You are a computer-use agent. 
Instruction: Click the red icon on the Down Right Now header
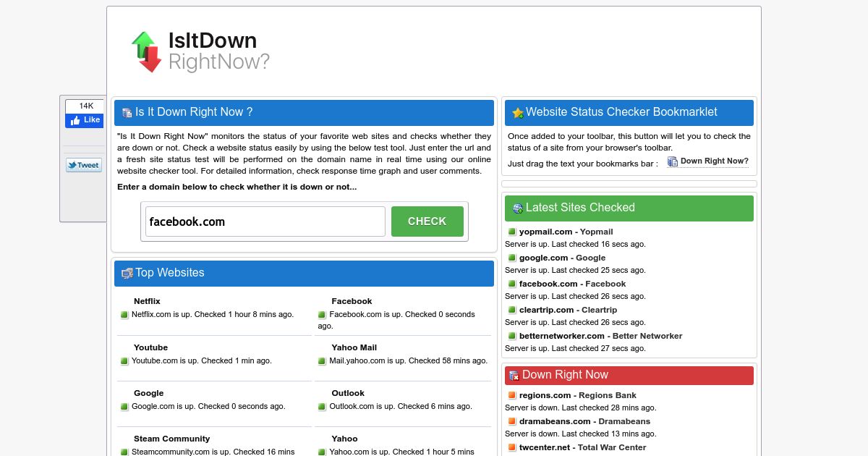coord(516,375)
